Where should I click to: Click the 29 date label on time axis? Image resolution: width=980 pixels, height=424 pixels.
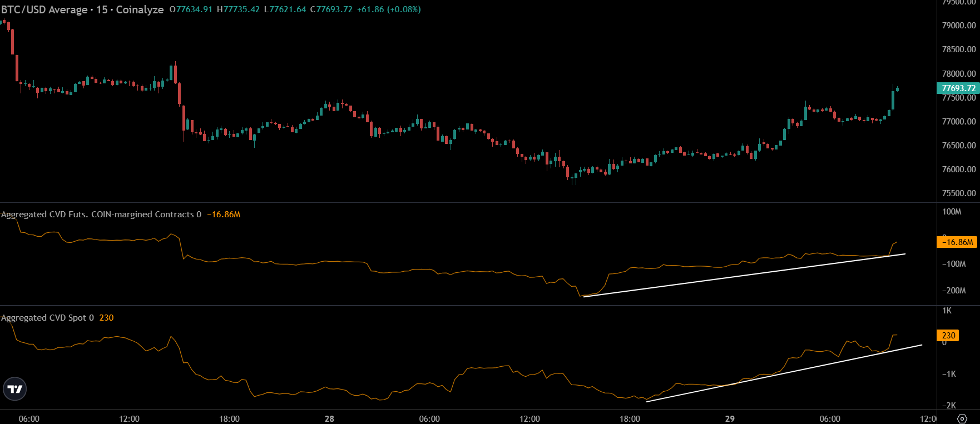pos(730,418)
